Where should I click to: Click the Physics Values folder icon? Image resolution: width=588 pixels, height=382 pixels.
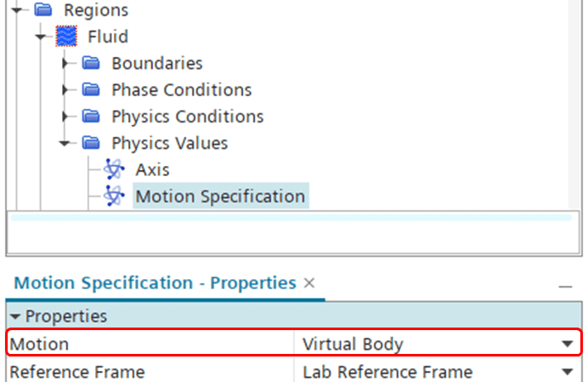coord(90,143)
